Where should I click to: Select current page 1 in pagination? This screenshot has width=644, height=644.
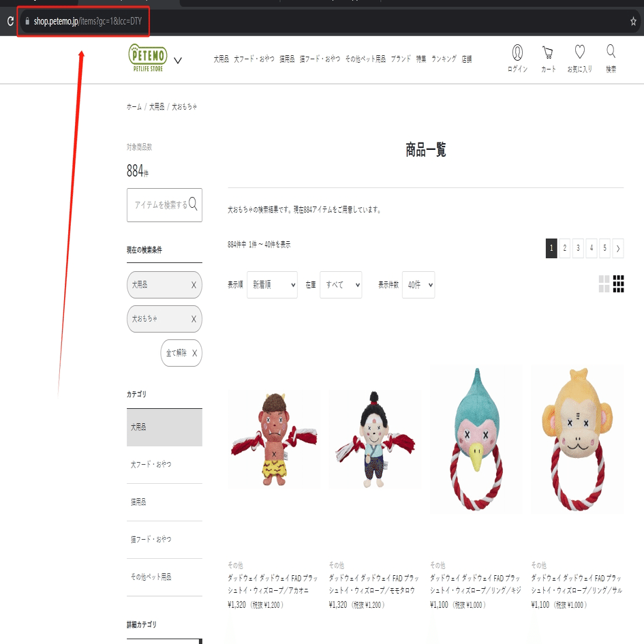click(x=551, y=249)
